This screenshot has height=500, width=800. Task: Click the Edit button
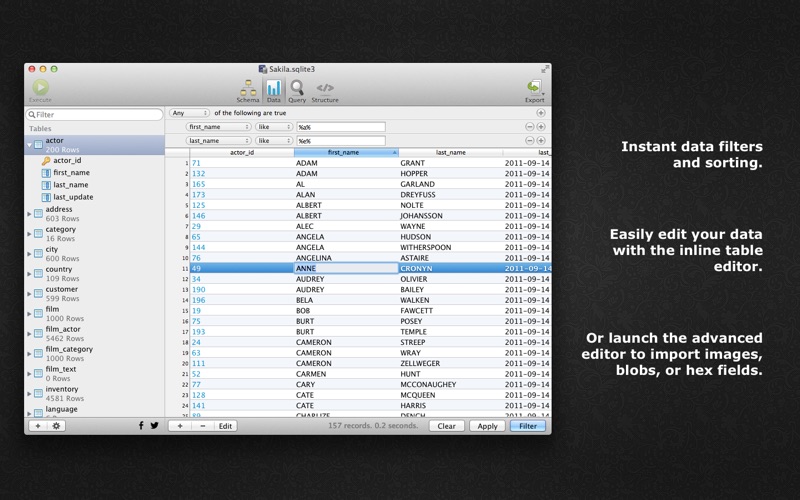click(x=225, y=426)
